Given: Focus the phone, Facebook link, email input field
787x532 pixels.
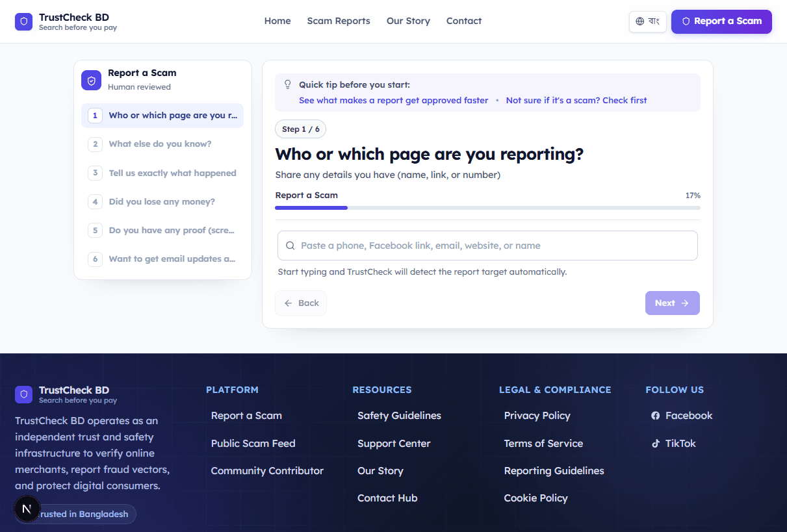Looking at the screenshot, I should pyautogui.click(x=487, y=246).
